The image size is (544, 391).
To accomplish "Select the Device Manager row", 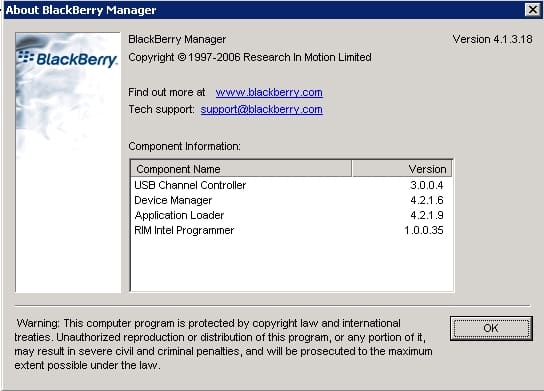I will tap(291, 200).
